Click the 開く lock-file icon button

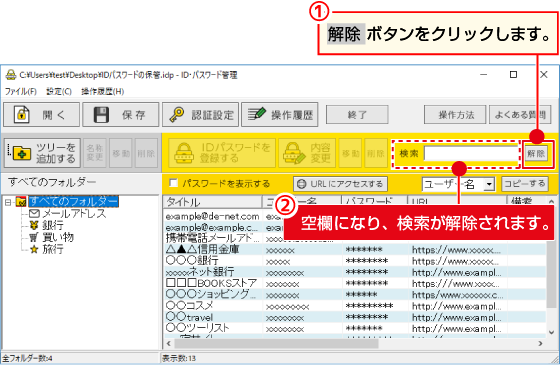click(21, 115)
